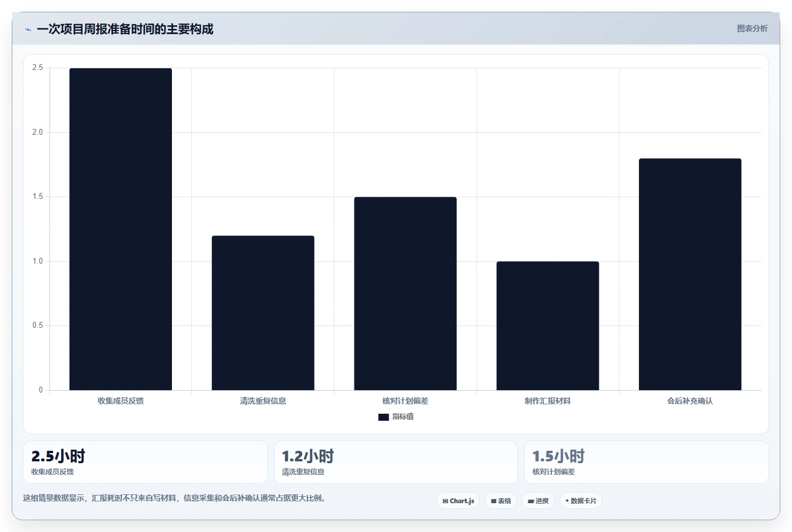Open the 1.2小时 data card

[x=396, y=462]
